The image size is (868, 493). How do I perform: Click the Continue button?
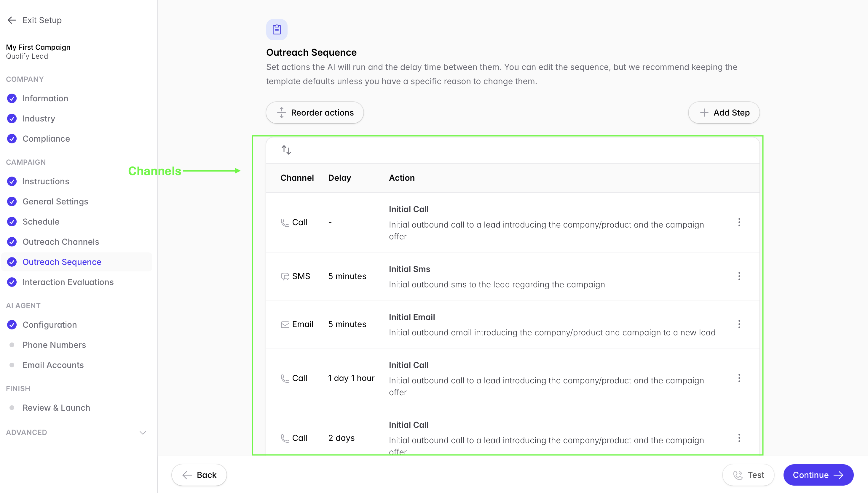[x=818, y=475]
